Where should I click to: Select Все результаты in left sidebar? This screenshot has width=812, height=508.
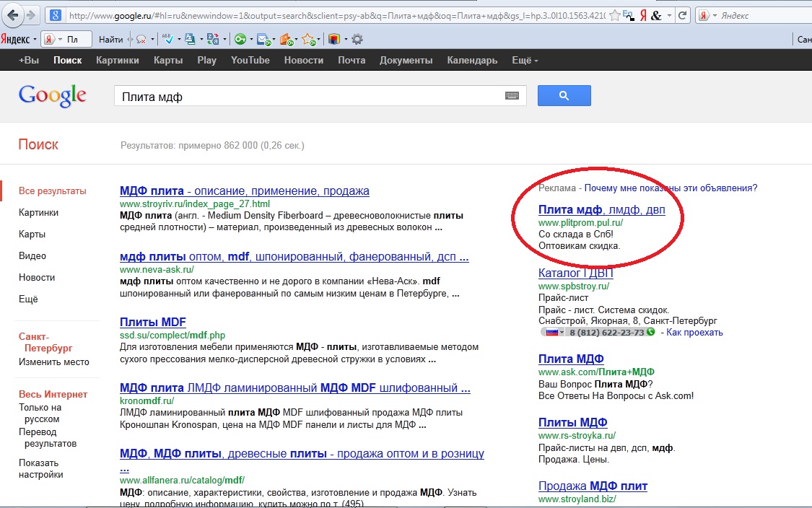click(52, 191)
